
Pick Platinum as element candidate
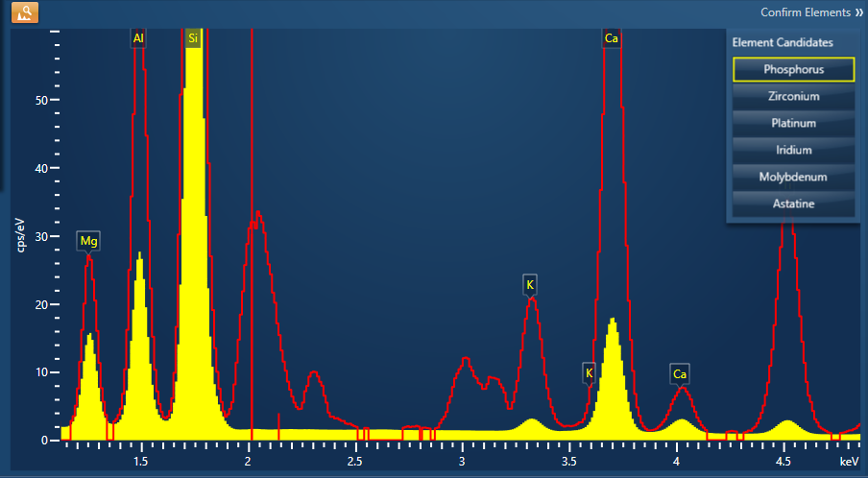tap(792, 124)
